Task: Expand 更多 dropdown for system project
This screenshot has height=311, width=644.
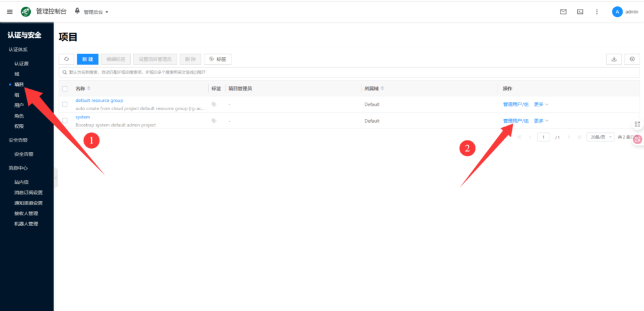Action: (x=541, y=120)
